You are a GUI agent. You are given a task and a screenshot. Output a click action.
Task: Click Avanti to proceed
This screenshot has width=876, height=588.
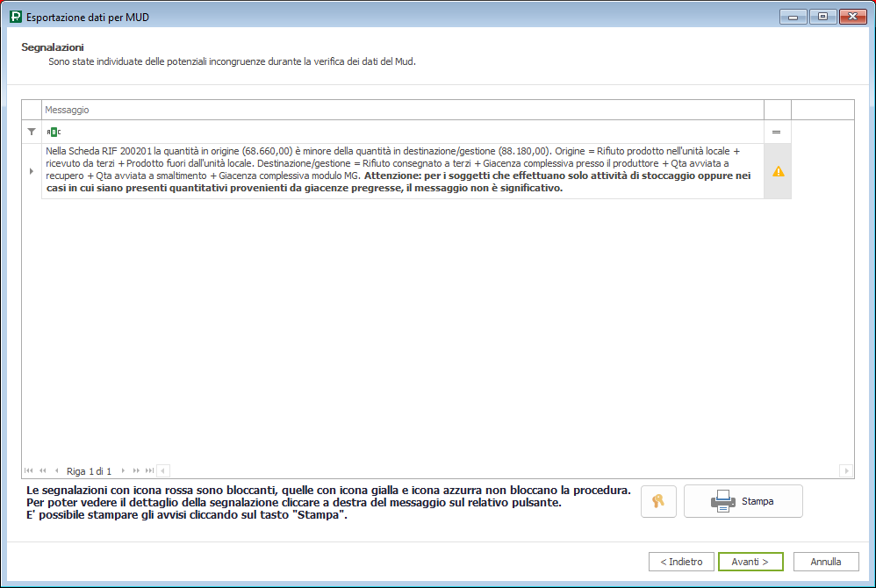pyautogui.click(x=750, y=562)
